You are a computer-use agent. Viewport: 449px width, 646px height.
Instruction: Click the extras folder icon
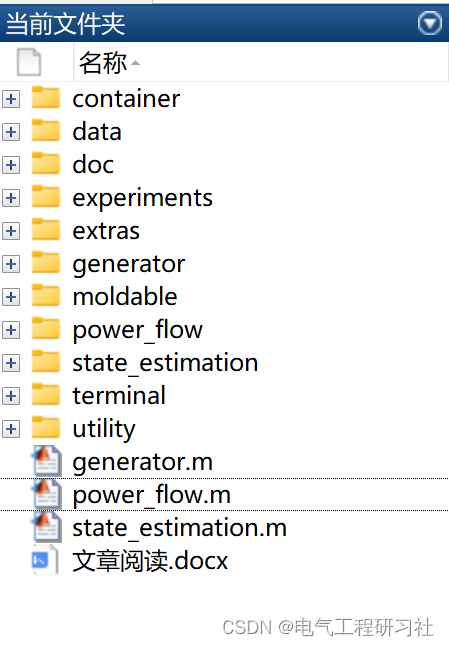pyautogui.click(x=46, y=229)
